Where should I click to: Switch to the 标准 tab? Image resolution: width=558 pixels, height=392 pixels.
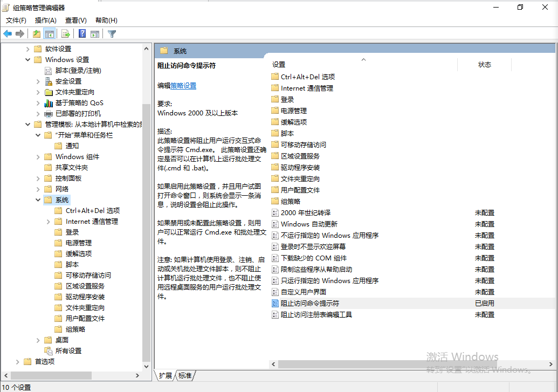click(x=185, y=376)
